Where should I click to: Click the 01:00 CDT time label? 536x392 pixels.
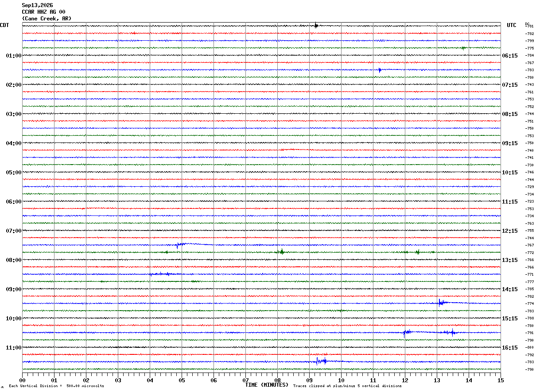tap(13, 56)
